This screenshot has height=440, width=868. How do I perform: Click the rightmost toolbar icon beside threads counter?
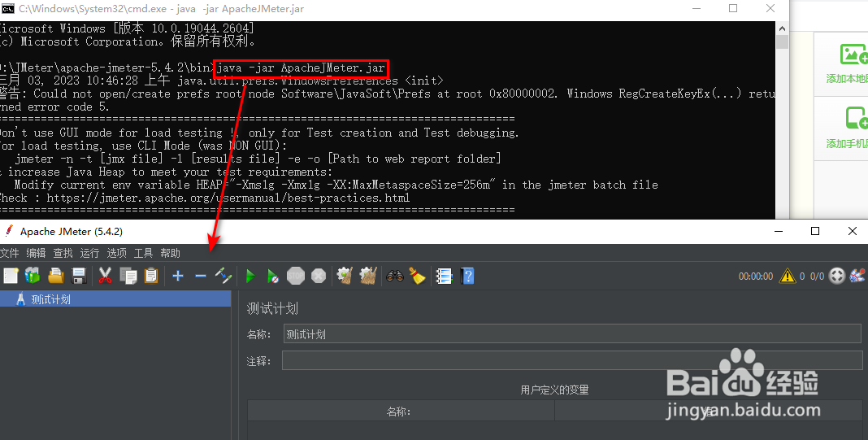857,276
